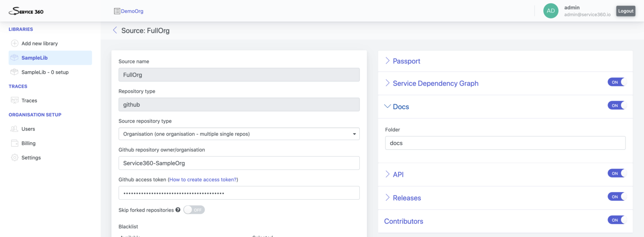The height and width of the screenshot is (237, 644).
Task: Click the ORGANISATION SETUP heading
Action: click(x=35, y=115)
